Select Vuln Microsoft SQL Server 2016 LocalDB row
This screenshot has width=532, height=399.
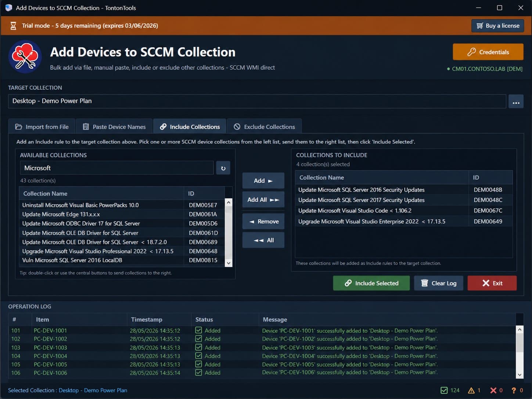pos(122,260)
